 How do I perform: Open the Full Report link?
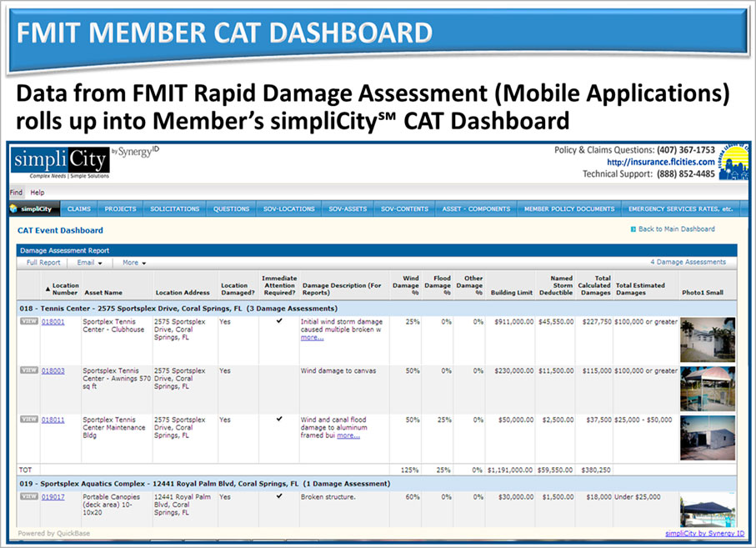coord(43,263)
